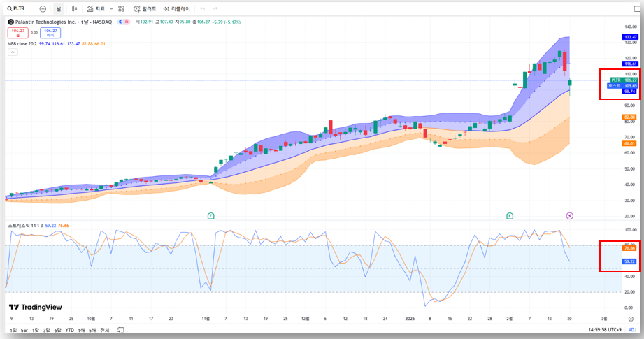
Task: Open the indicator templates grid icon
Action: pos(121,8)
